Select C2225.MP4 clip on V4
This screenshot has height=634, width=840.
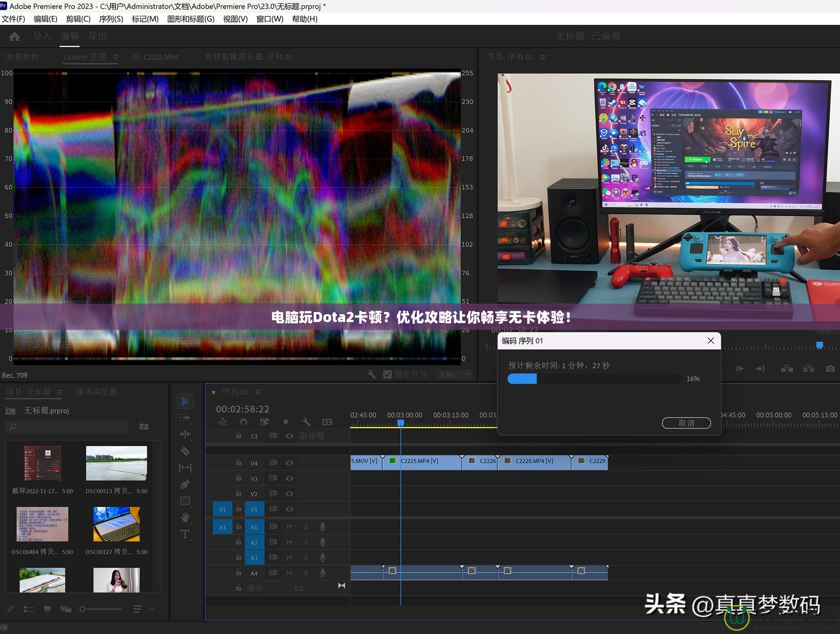[422, 462]
